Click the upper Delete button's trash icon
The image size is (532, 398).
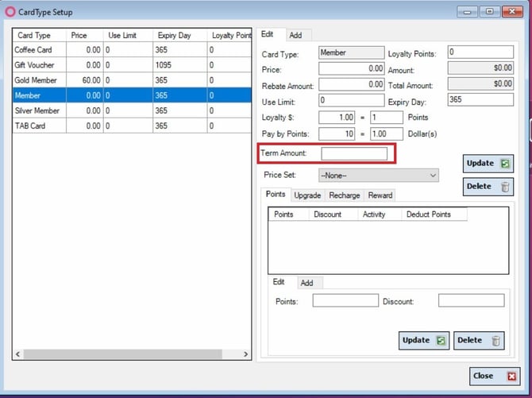[x=505, y=187]
